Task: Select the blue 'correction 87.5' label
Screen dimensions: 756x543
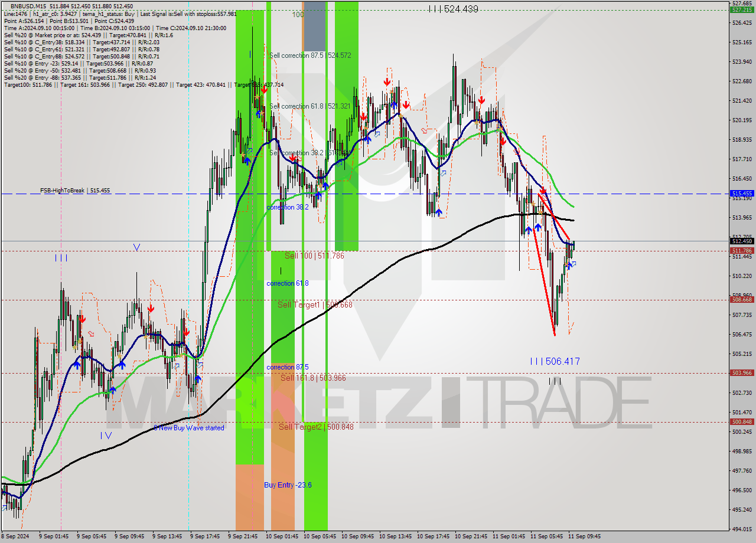Action: [x=287, y=367]
